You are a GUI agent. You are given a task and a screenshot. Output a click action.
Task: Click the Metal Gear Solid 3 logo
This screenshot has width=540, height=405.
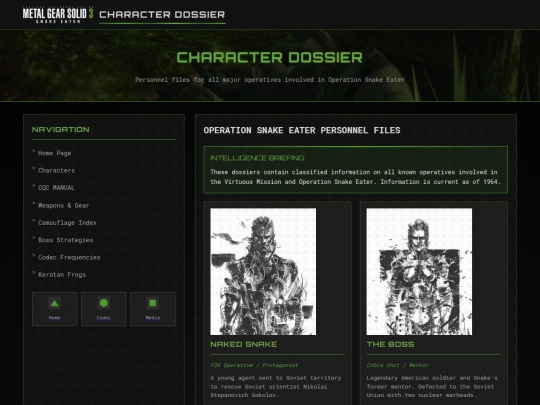point(58,15)
